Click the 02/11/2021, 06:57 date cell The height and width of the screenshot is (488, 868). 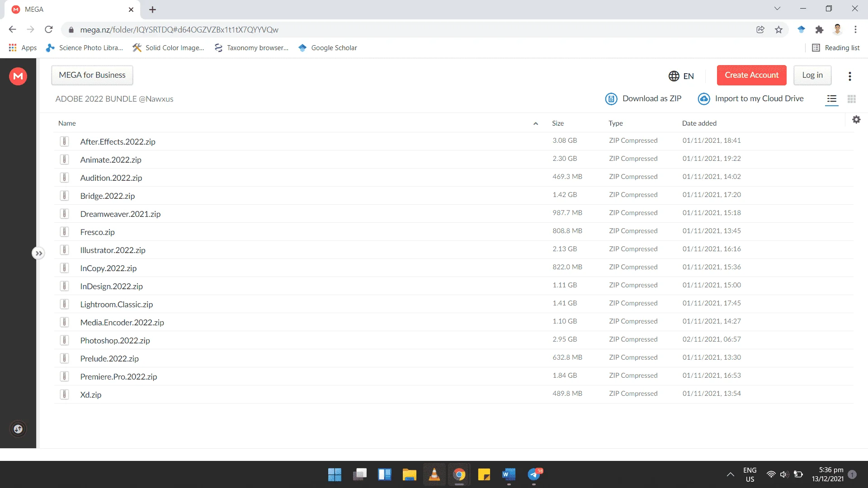712,339
